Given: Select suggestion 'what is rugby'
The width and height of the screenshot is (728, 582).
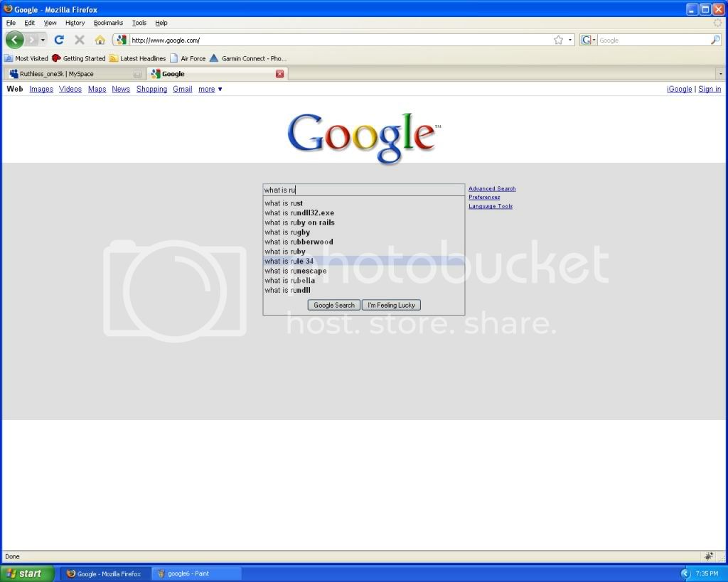Looking at the screenshot, I should (x=363, y=232).
